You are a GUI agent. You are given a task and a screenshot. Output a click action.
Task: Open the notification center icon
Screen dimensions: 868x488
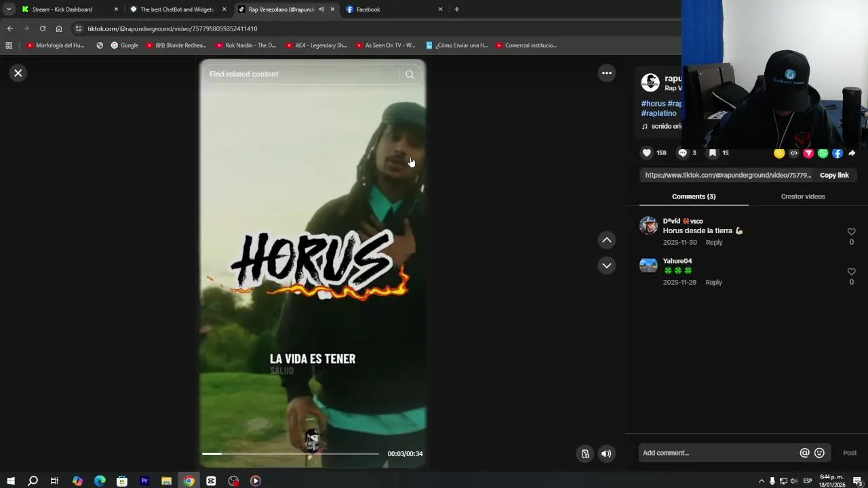point(857,481)
